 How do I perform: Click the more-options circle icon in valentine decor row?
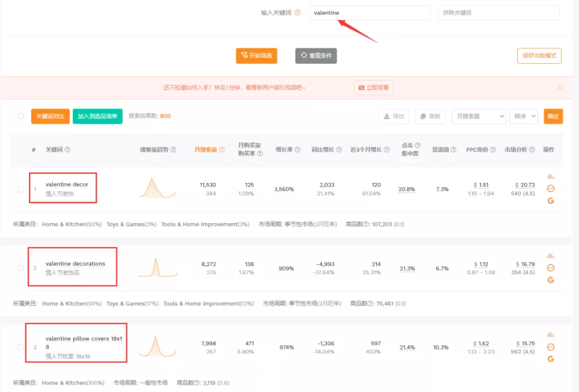point(551,189)
